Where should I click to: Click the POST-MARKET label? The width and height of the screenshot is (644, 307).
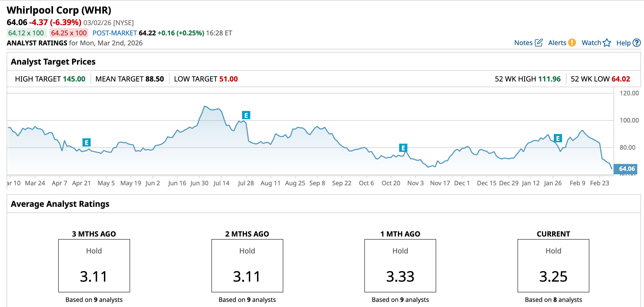(114, 33)
